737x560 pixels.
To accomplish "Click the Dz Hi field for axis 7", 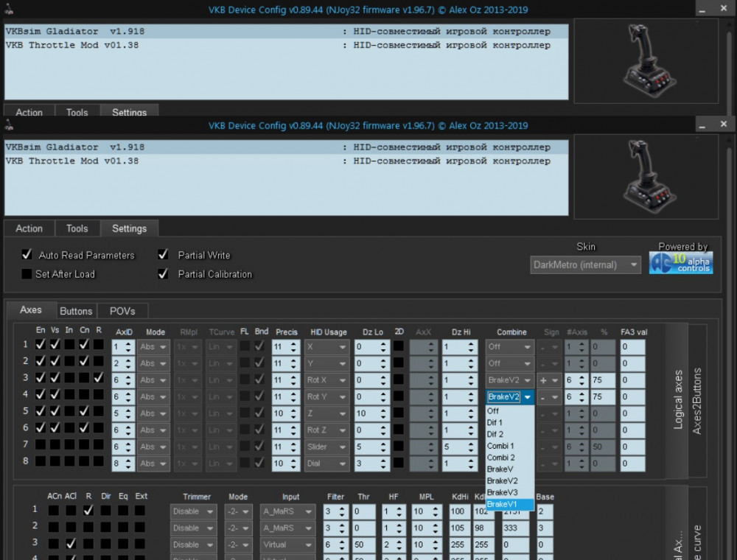I will point(460,447).
